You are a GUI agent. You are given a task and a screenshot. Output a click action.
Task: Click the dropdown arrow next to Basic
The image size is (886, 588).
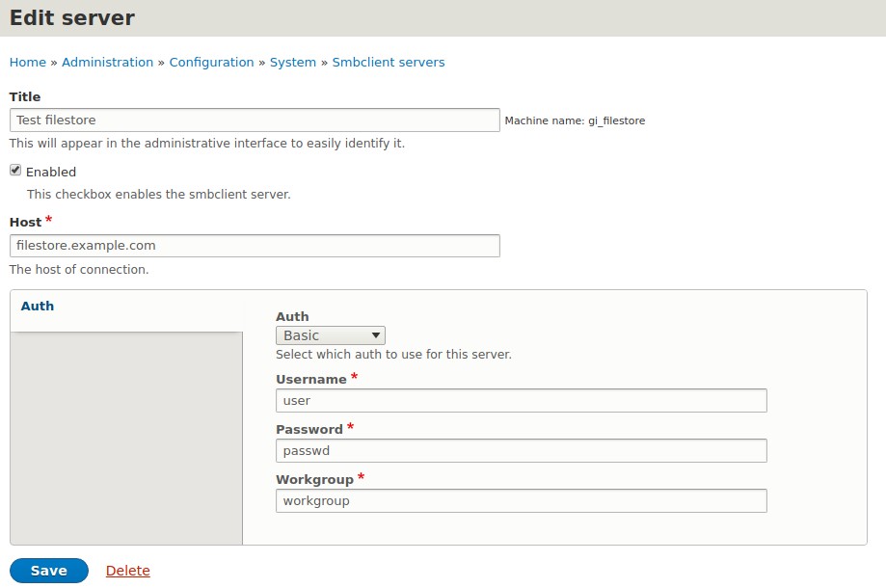click(376, 335)
